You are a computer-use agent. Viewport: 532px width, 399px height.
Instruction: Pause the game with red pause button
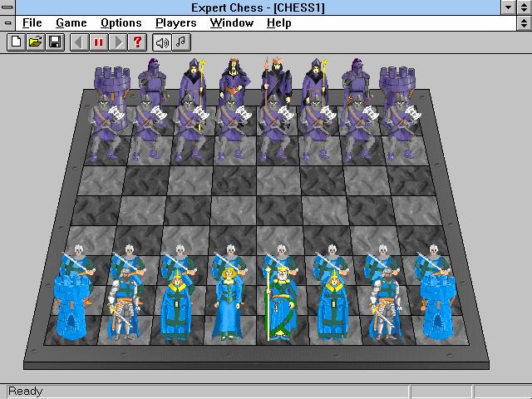99,42
